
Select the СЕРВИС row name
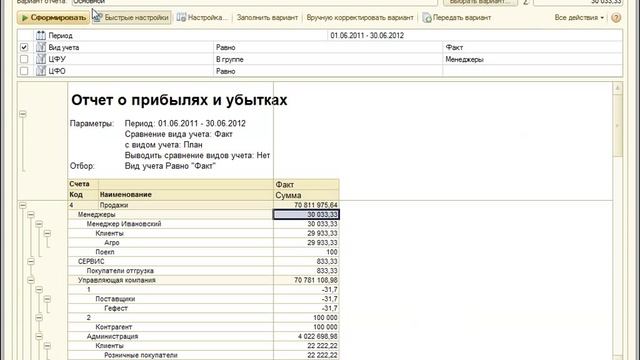[91, 262]
